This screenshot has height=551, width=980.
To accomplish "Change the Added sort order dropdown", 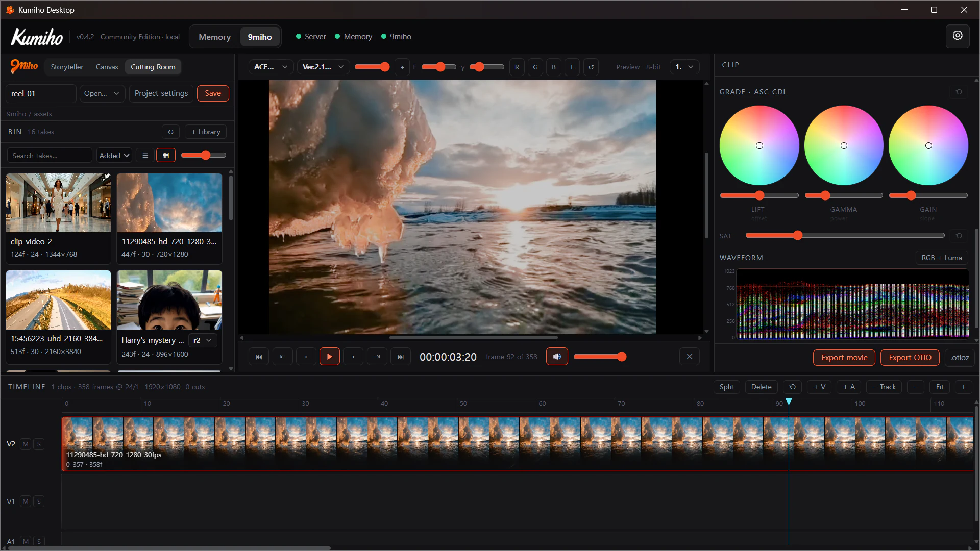I will (114, 156).
